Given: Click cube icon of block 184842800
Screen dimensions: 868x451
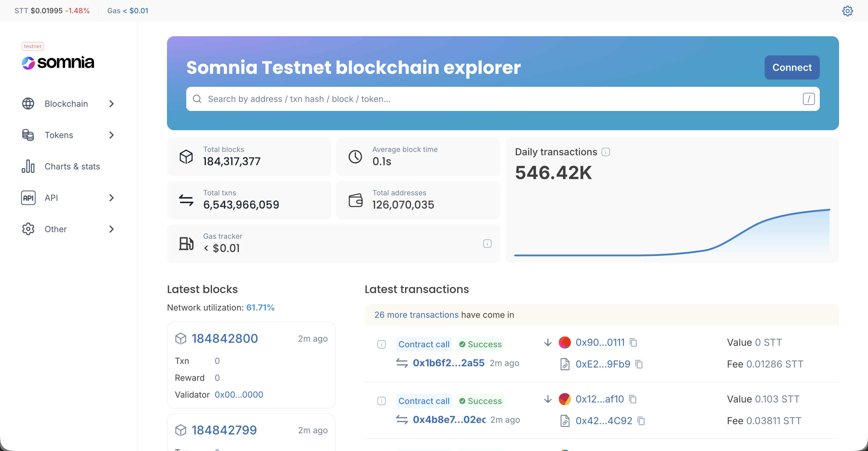Looking at the screenshot, I should (x=181, y=339).
